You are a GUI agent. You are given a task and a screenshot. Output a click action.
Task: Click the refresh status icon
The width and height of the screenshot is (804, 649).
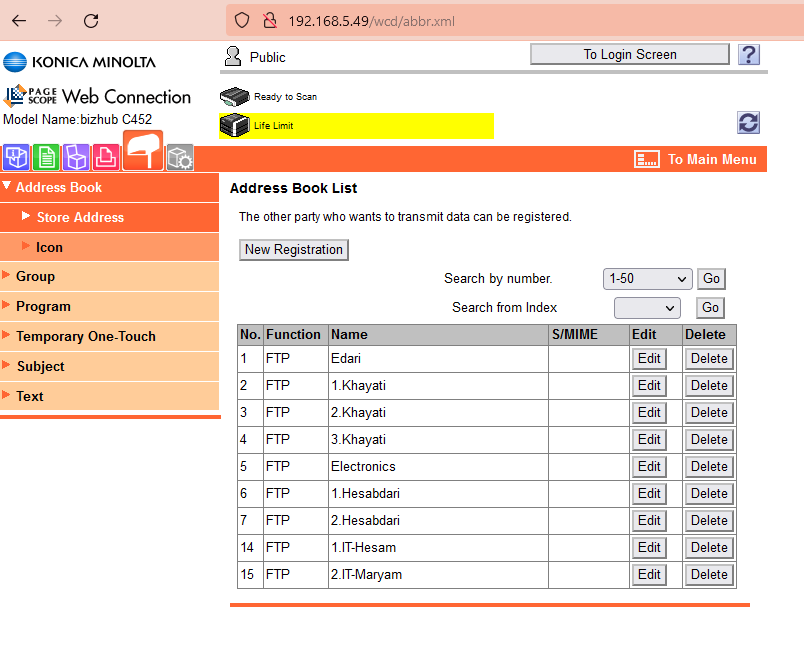pos(748,122)
